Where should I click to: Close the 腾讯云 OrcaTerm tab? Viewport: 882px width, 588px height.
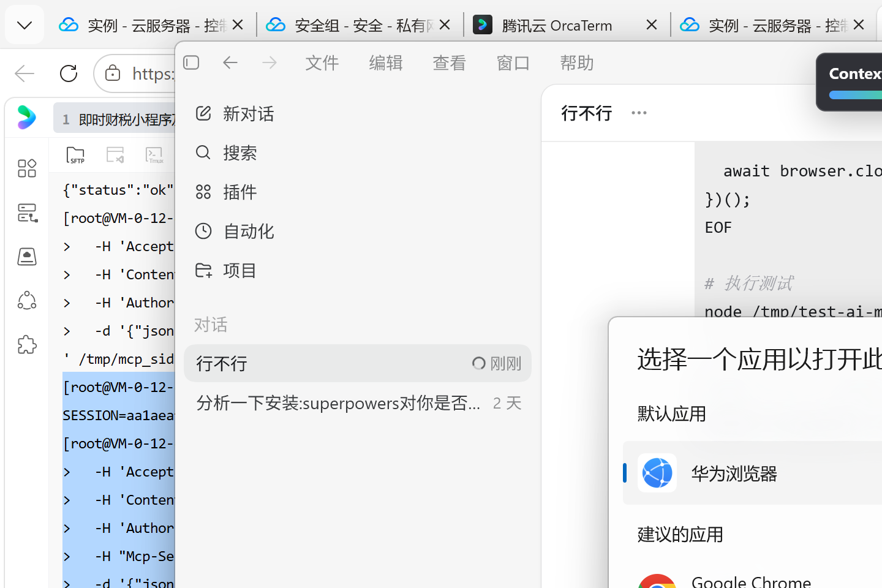[652, 25]
